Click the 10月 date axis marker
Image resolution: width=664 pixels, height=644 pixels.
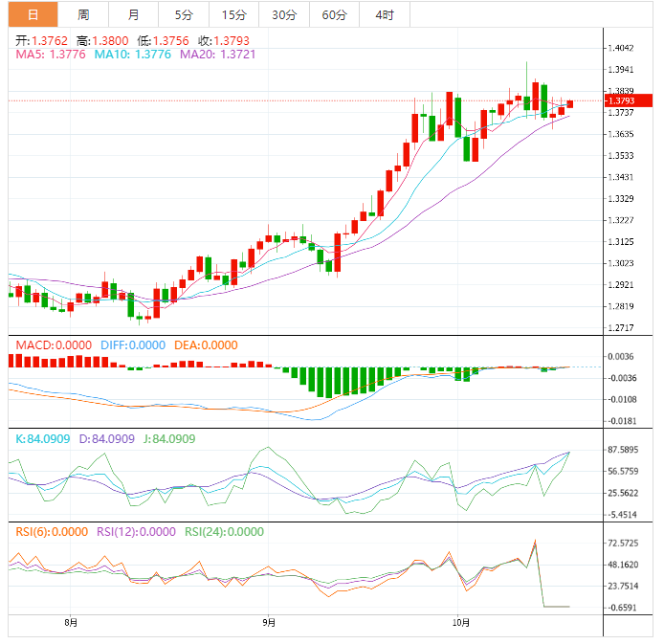coord(461,623)
